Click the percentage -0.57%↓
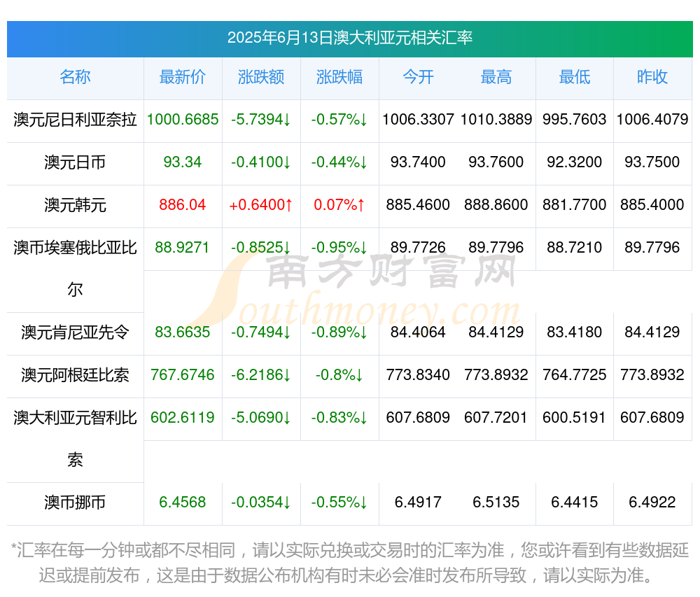The image size is (700, 597). (339, 120)
